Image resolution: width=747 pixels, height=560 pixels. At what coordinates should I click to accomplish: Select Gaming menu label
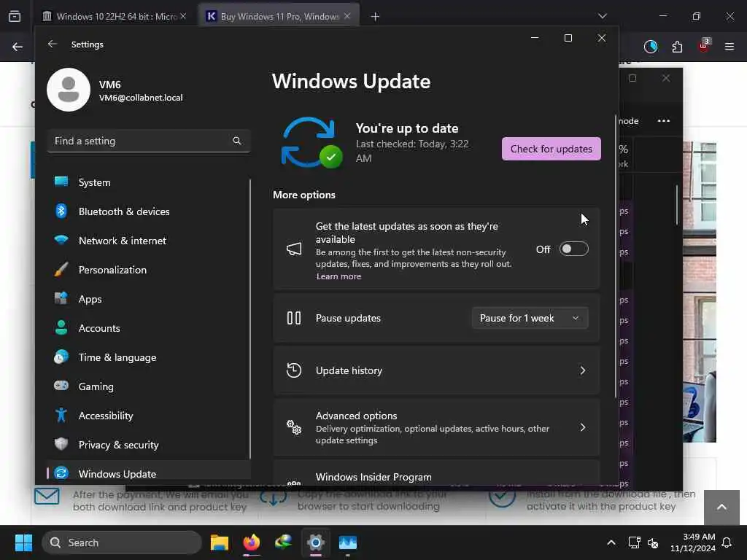(96, 386)
